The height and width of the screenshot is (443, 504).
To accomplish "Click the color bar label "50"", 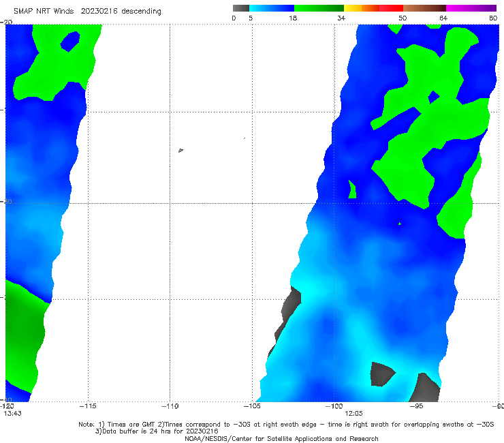I will (x=403, y=18).
